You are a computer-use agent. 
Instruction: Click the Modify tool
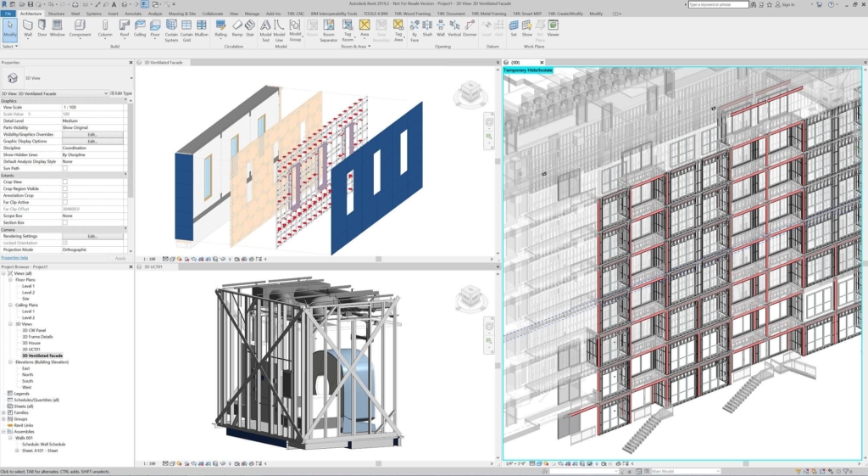pyautogui.click(x=10, y=28)
